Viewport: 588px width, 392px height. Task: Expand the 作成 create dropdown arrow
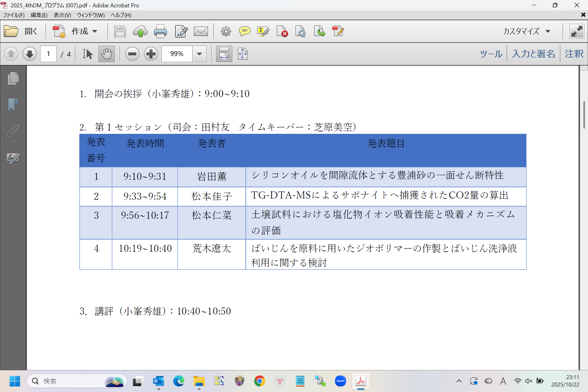pyautogui.click(x=95, y=31)
